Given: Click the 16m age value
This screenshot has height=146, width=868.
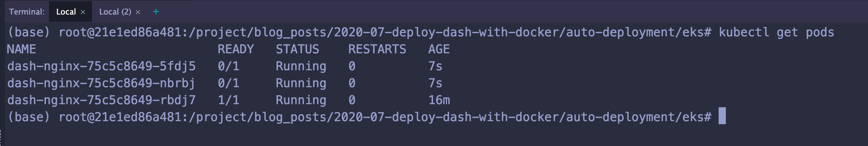Looking at the screenshot, I should (439, 100).
